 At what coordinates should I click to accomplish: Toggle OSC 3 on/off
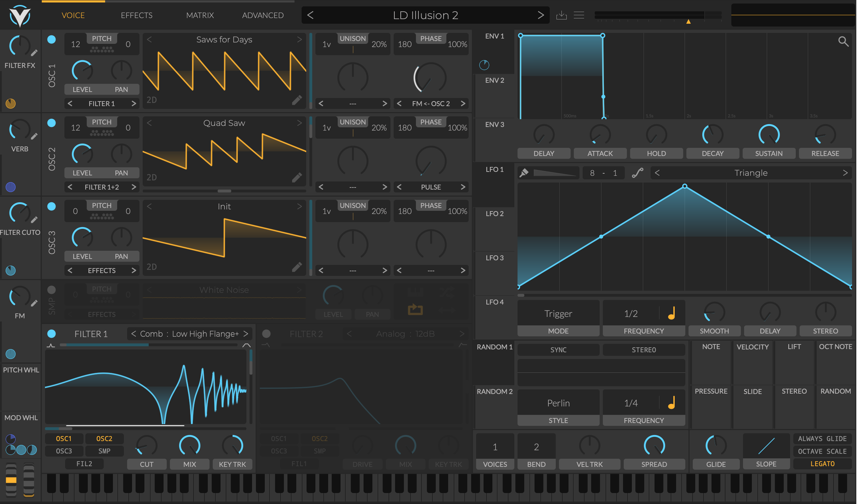(x=52, y=206)
